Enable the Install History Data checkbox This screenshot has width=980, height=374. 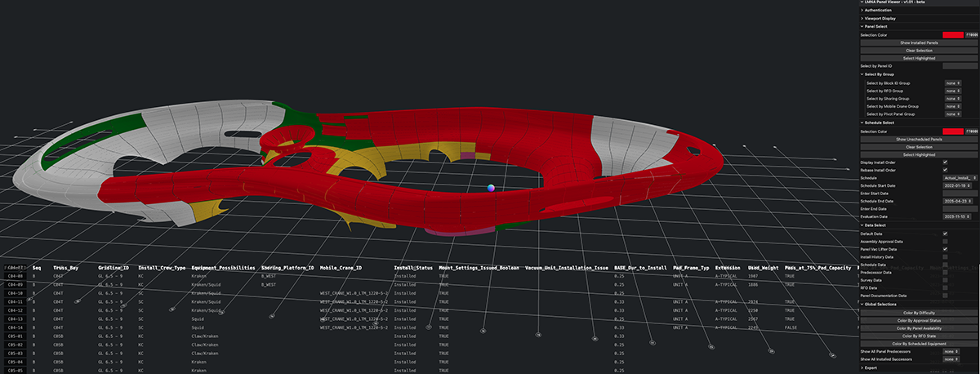[x=946, y=257]
